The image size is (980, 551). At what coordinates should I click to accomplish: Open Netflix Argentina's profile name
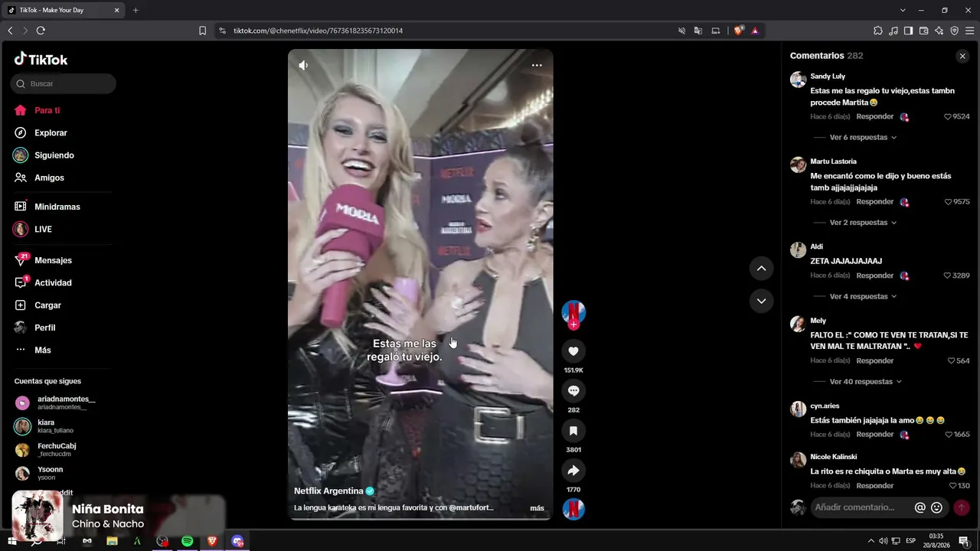tap(328, 491)
